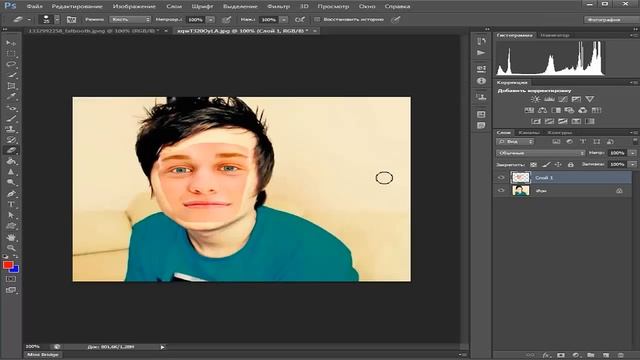Click the background blue color swatch
640x360 pixels.
(x=15, y=269)
